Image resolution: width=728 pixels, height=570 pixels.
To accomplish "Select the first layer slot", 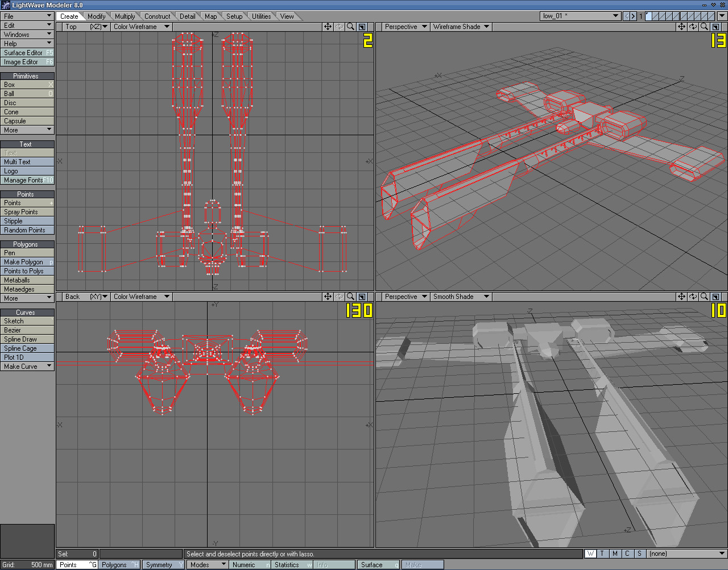I will pyautogui.click(x=648, y=16).
